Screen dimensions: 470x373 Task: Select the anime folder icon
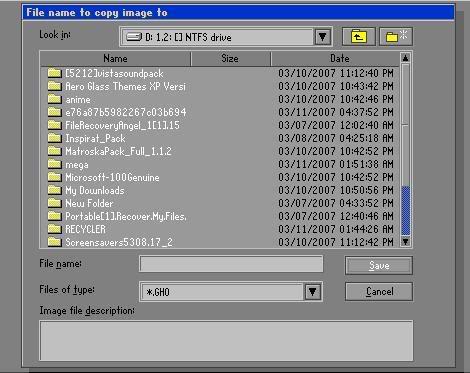coord(54,99)
